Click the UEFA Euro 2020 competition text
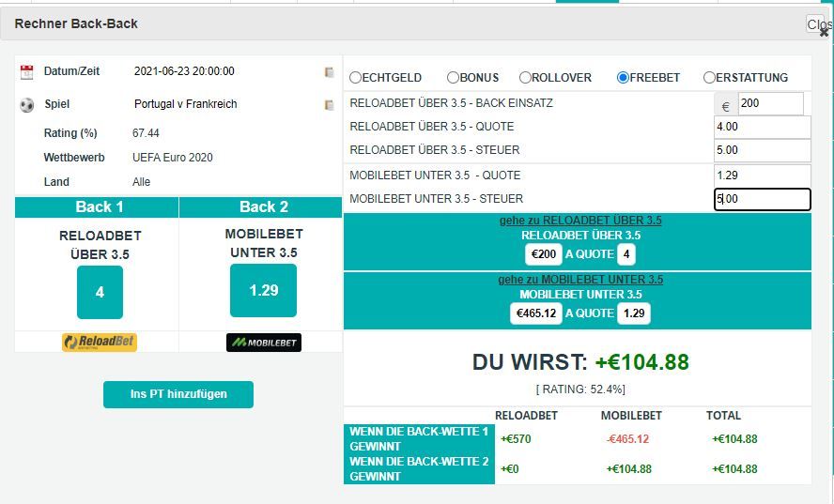This screenshot has height=504, width=834. click(x=172, y=158)
